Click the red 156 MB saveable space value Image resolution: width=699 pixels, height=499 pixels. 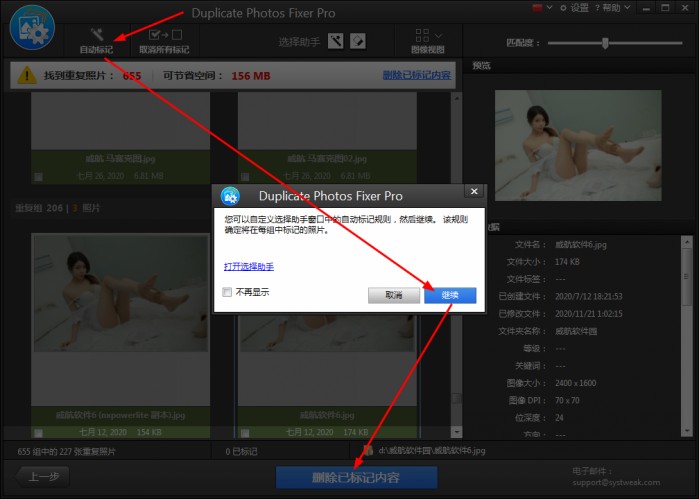251,76
